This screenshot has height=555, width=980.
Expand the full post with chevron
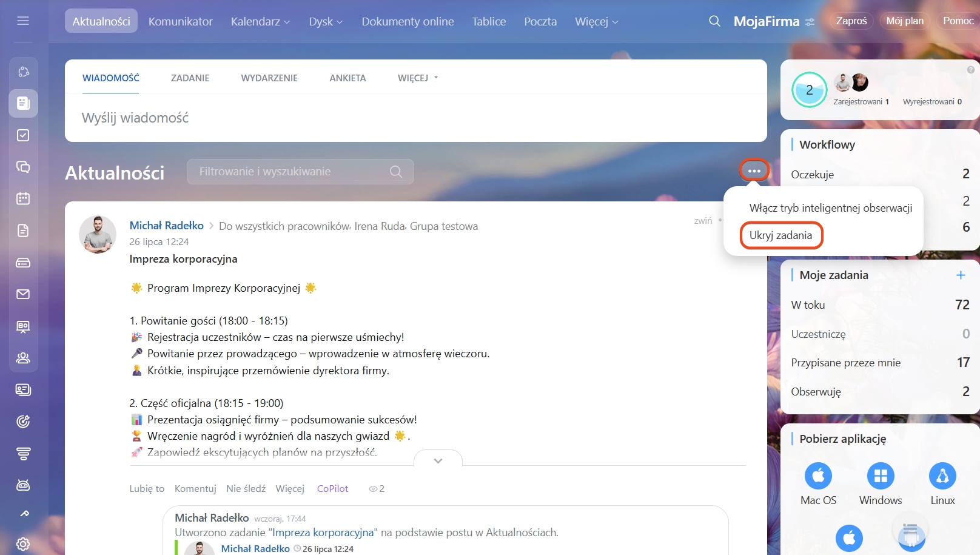(x=438, y=461)
